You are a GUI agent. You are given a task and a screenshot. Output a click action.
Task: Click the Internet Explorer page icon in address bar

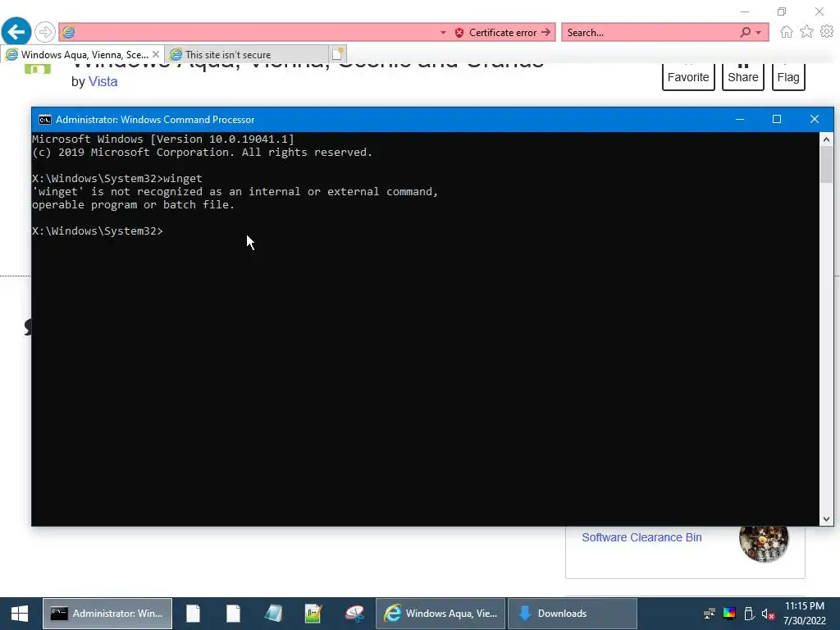point(68,33)
